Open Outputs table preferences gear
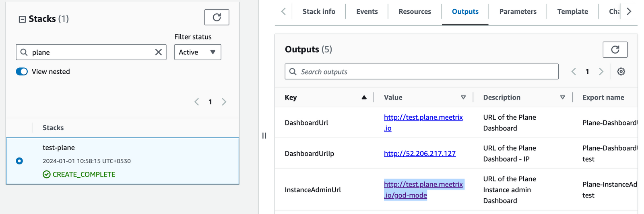Viewport: 644px width, 214px height. click(621, 72)
